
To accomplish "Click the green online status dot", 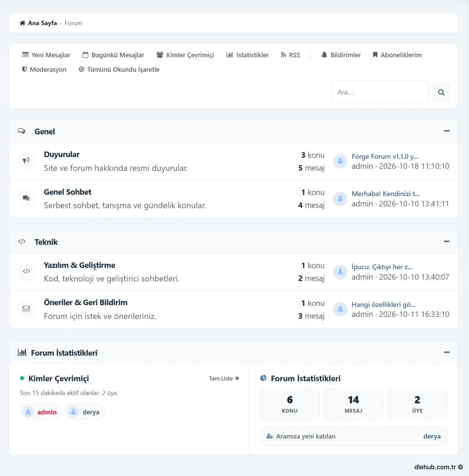I will click(22, 378).
